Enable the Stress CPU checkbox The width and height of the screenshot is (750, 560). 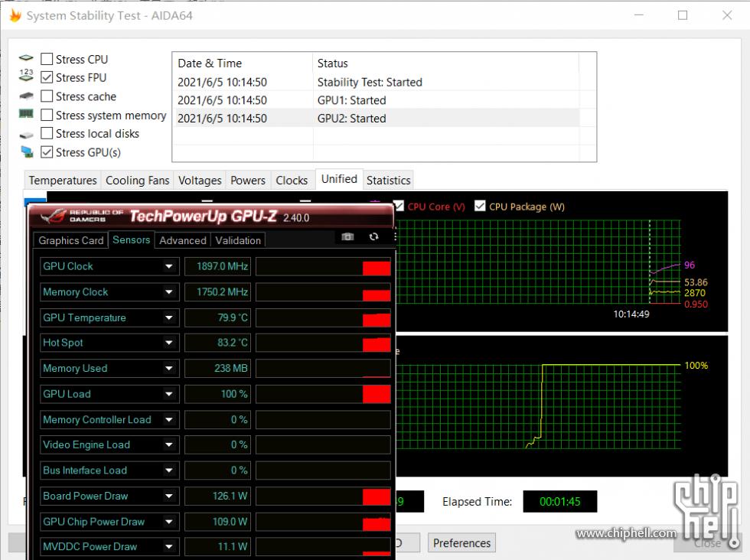point(46,58)
